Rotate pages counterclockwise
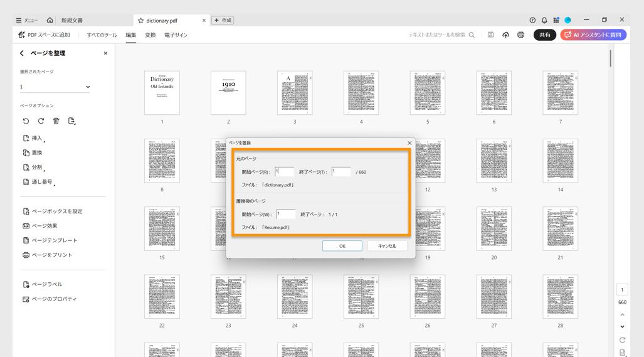The width and height of the screenshot is (644, 357). [x=26, y=121]
